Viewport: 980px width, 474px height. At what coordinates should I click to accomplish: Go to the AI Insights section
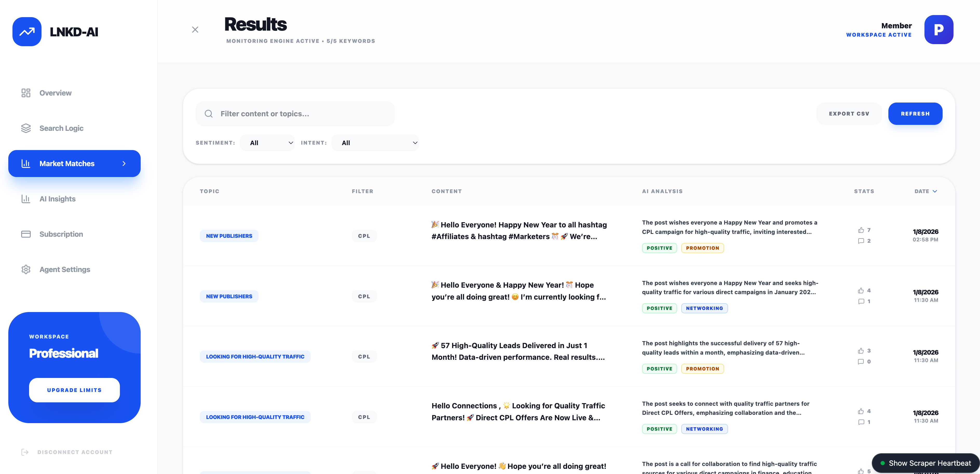tap(57, 199)
